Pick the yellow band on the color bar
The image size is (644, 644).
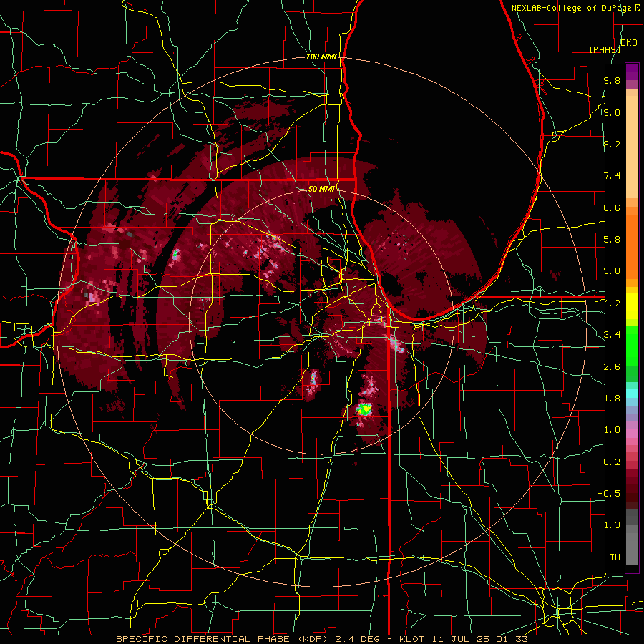[x=632, y=306]
